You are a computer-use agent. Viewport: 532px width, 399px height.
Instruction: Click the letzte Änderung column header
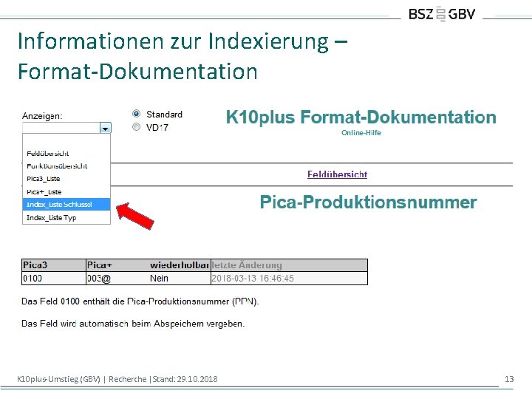point(289,265)
